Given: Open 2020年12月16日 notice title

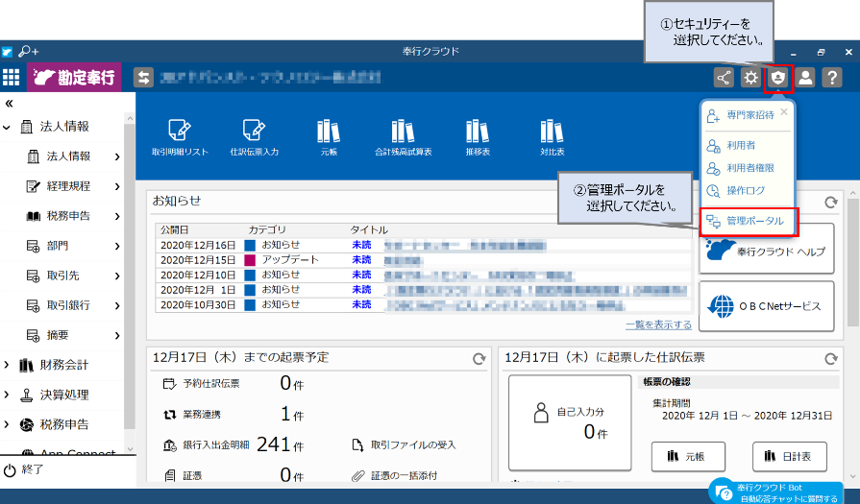Looking at the screenshot, I should click(465, 246).
